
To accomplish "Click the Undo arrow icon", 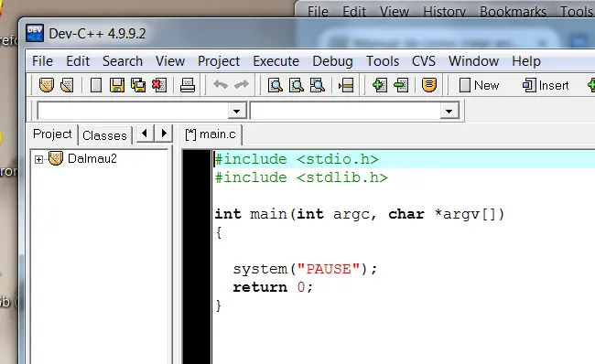I will click(x=221, y=84).
